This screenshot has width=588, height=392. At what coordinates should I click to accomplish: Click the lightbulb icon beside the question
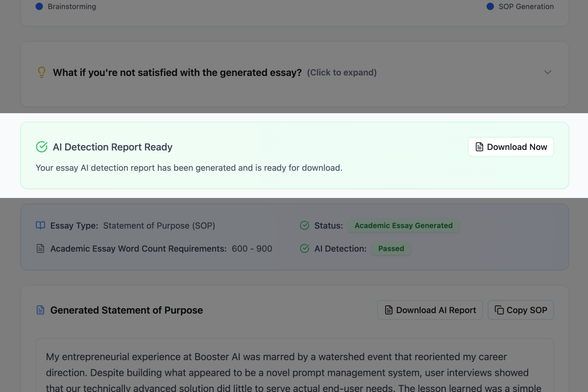point(42,72)
